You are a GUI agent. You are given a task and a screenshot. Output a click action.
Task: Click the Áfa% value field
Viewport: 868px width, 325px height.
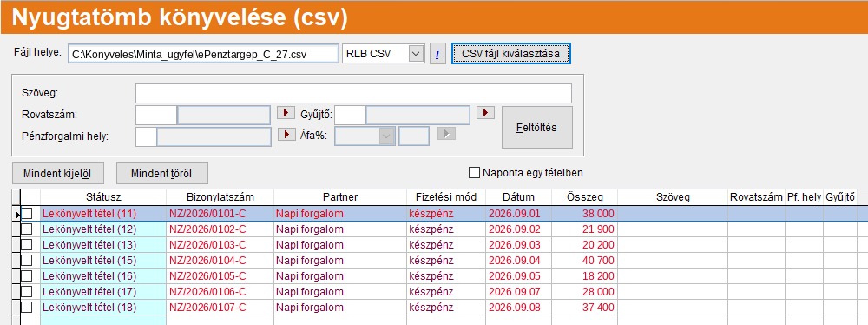(x=413, y=136)
